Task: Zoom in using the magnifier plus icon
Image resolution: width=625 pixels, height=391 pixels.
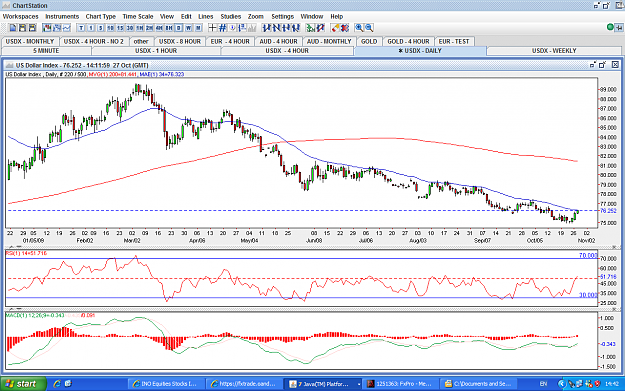Action: point(359,28)
